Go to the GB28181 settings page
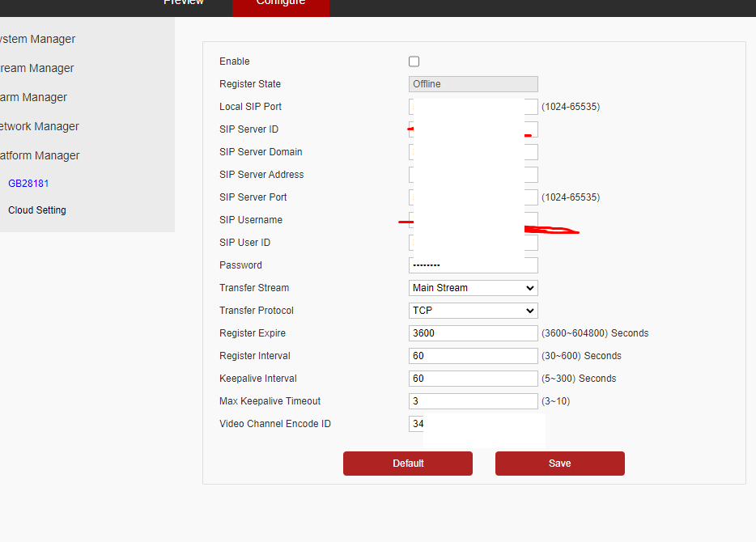756x542 pixels. click(x=28, y=184)
